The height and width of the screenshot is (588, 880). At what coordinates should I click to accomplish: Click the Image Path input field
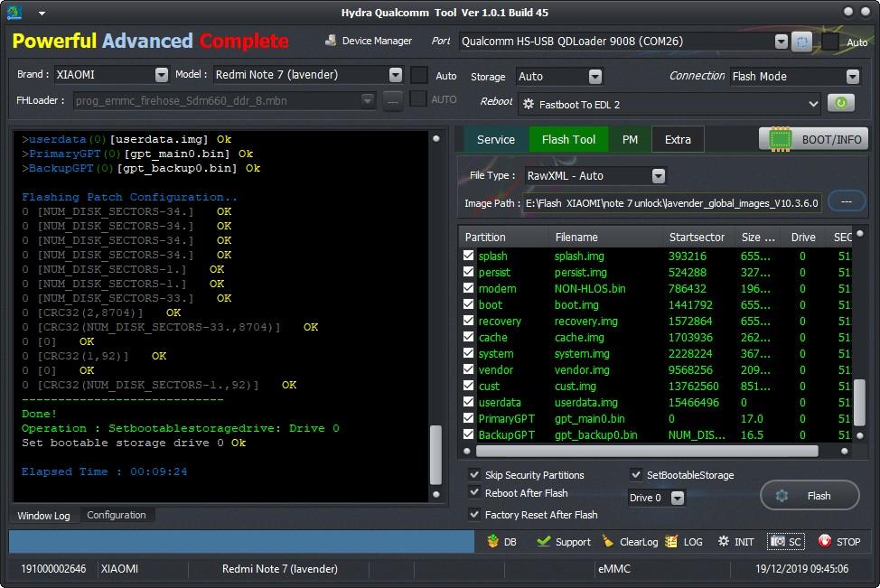(672, 203)
